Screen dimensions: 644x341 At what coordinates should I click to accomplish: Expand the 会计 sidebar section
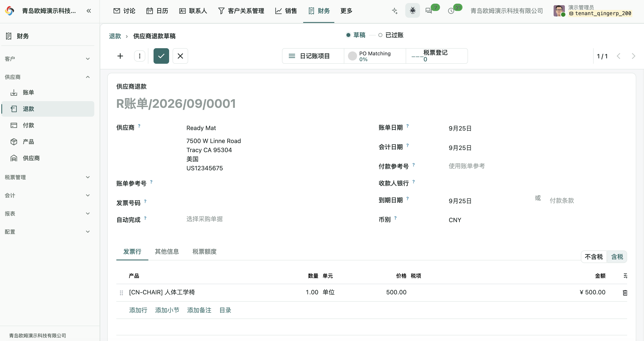[x=48, y=195]
